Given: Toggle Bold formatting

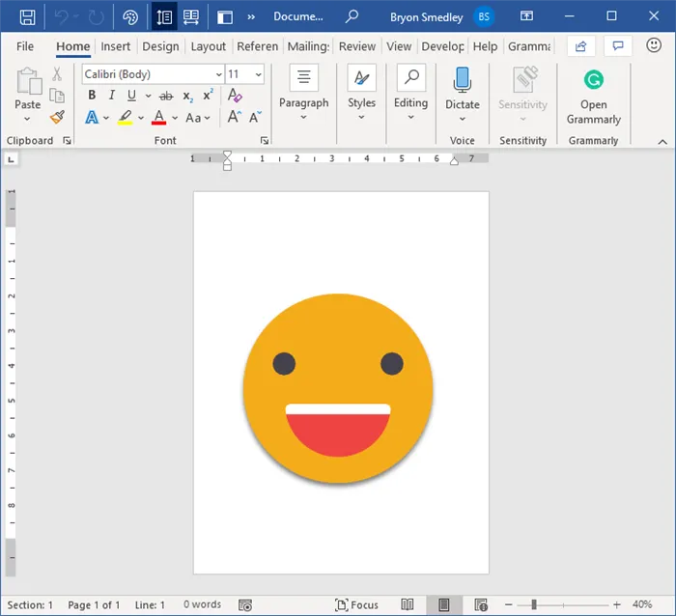Looking at the screenshot, I should [x=92, y=96].
